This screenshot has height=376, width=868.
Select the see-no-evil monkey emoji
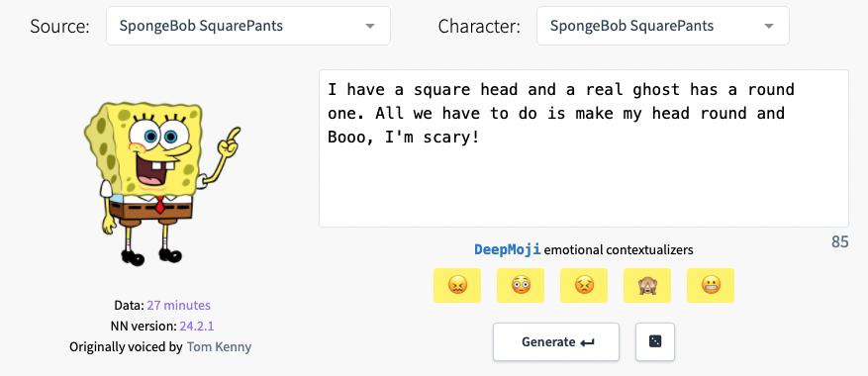pyautogui.click(x=647, y=286)
